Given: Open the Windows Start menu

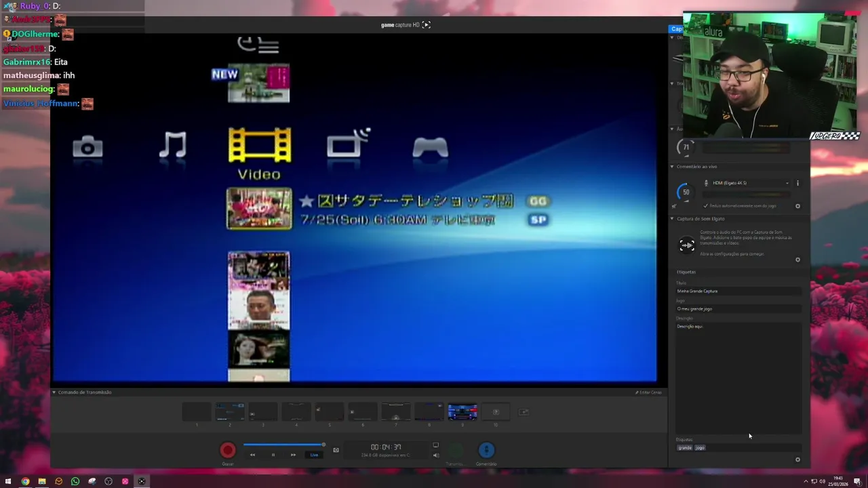Looking at the screenshot, I should click(x=8, y=482).
